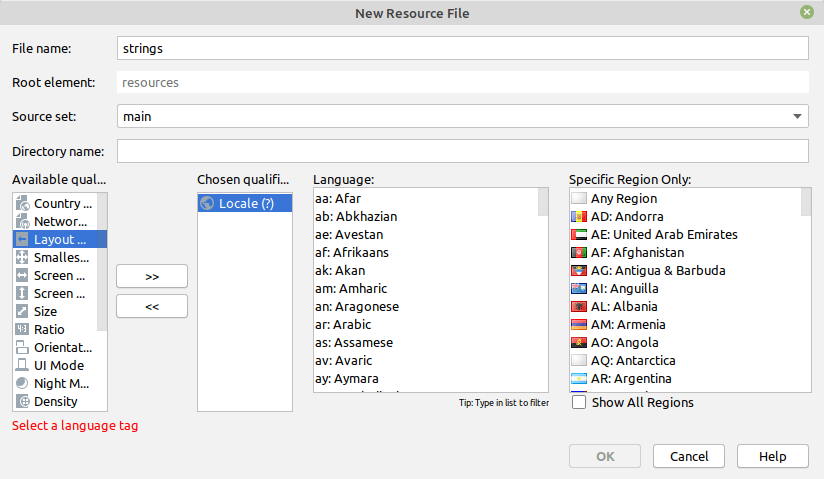
Task: Remove qualifier with the << button
Action: (152, 306)
